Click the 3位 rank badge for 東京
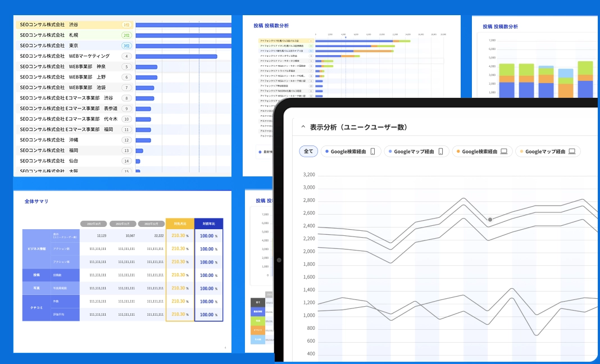Screen dimensions: 600x364 click(126, 46)
